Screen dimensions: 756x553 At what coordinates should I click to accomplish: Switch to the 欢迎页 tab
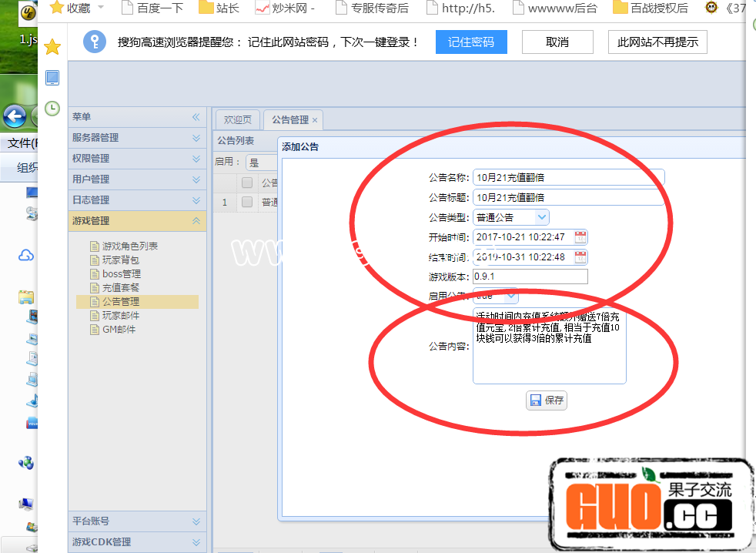[238, 120]
